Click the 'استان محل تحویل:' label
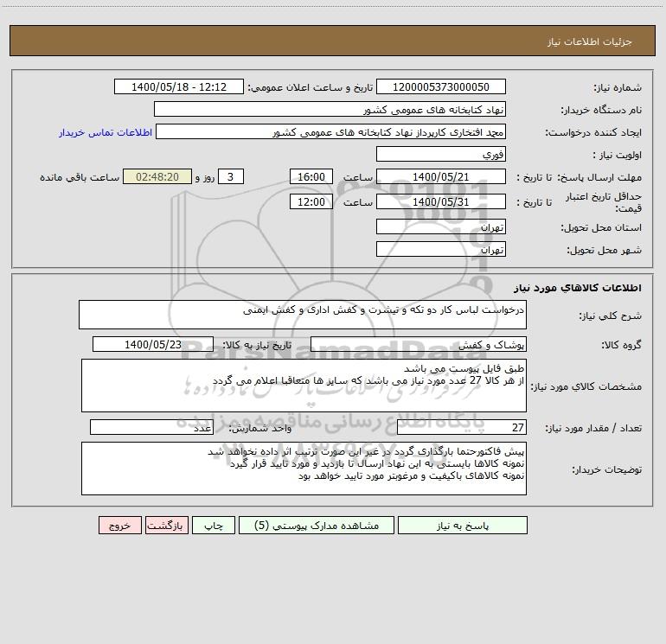The width and height of the screenshot is (666, 644). (601, 228)
